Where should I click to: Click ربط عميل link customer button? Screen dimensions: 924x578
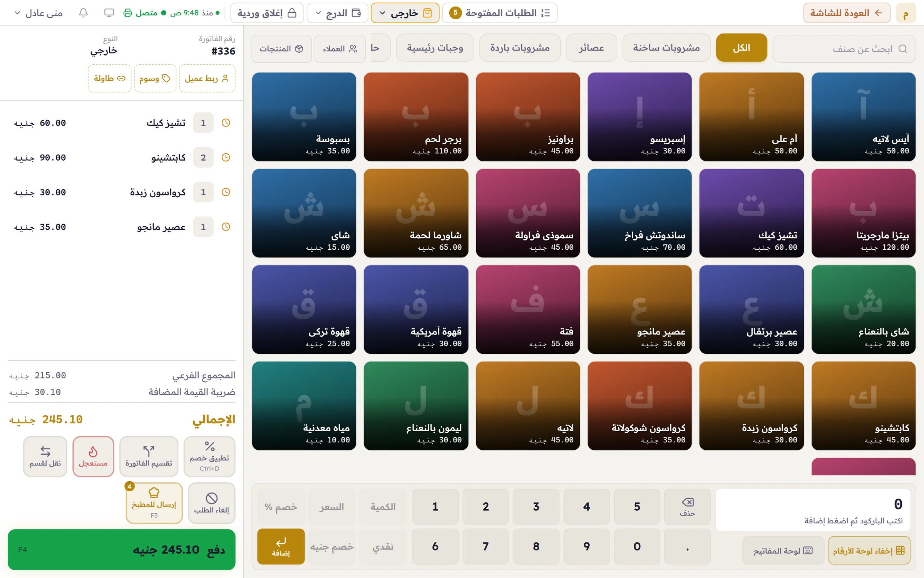[207, 79]
